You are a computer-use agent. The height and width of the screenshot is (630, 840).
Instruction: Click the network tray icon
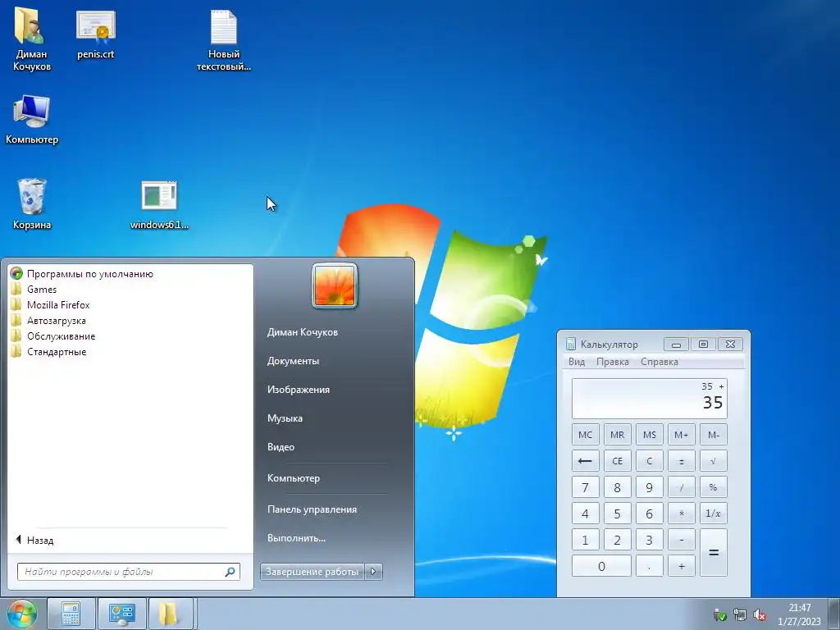pyautogui.click(x=740, y=615)
